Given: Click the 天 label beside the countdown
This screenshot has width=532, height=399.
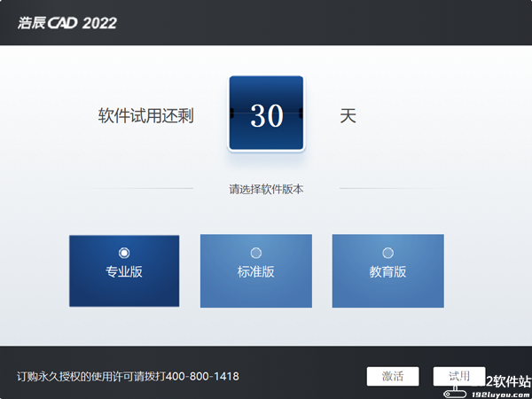Looking at the screenshot, I should pyautogui.click(x=348, y=115).
